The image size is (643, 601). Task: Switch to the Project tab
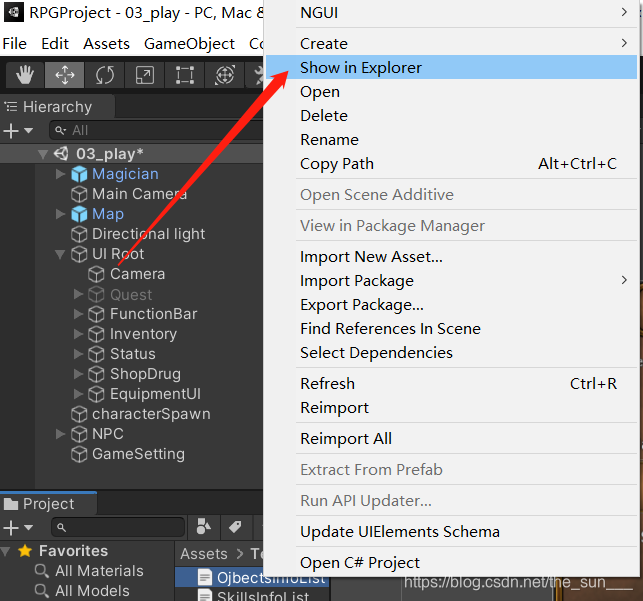pos(48,503)
